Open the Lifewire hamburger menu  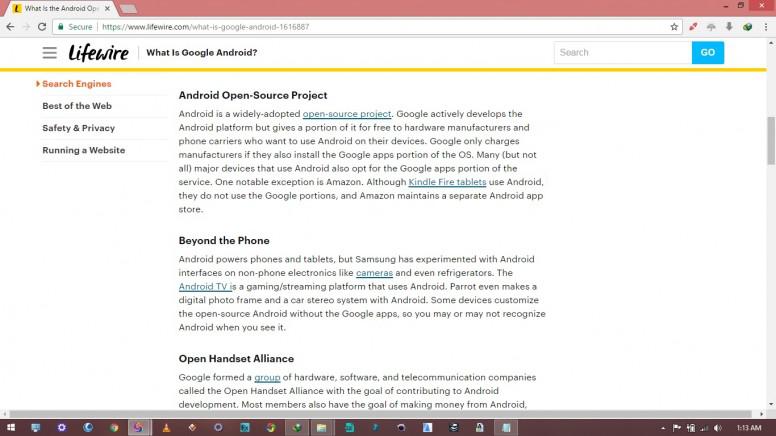point(49,52)
